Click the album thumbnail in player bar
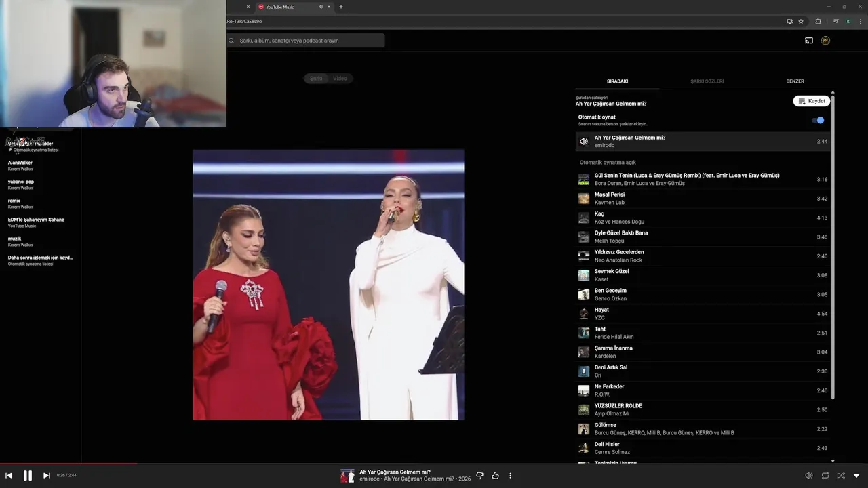 pos(347,476)
